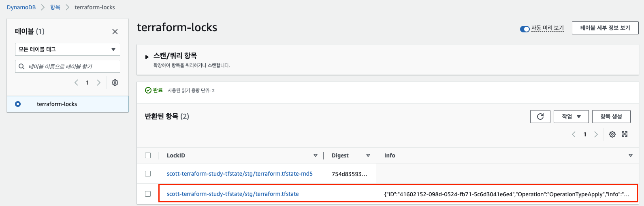The height and width of the screenshot is (206, 644).
Task: Go to previous page in tables list
Action: pos(76,83)
